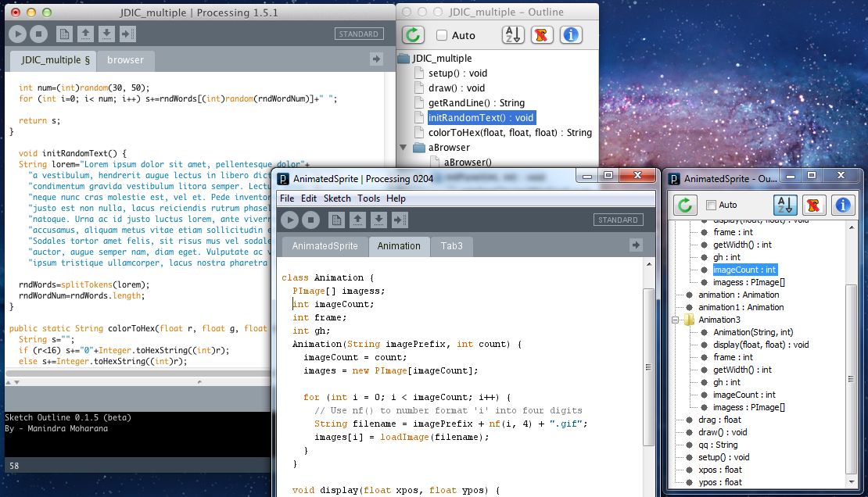Select images : PImage[] outline entry

click(x=749, y=282)
